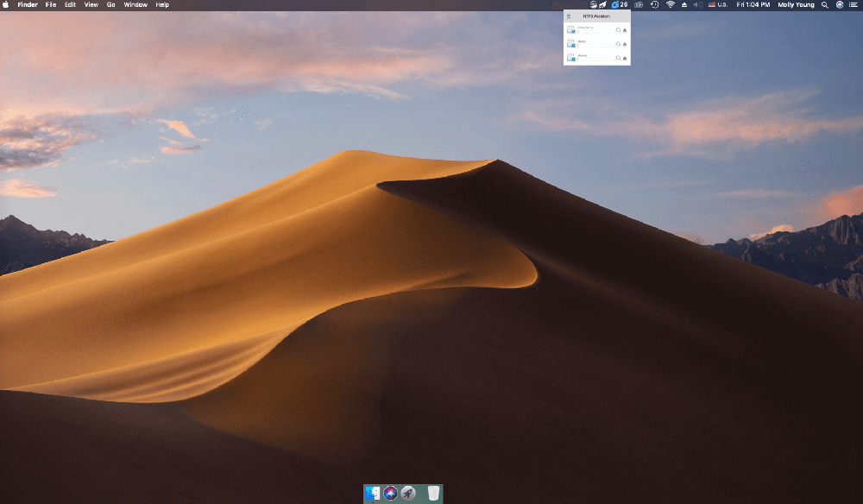The width and height of the screenshot is (863, 504).
Task: Open the Go menu
Action: click(x=110, y=4)
